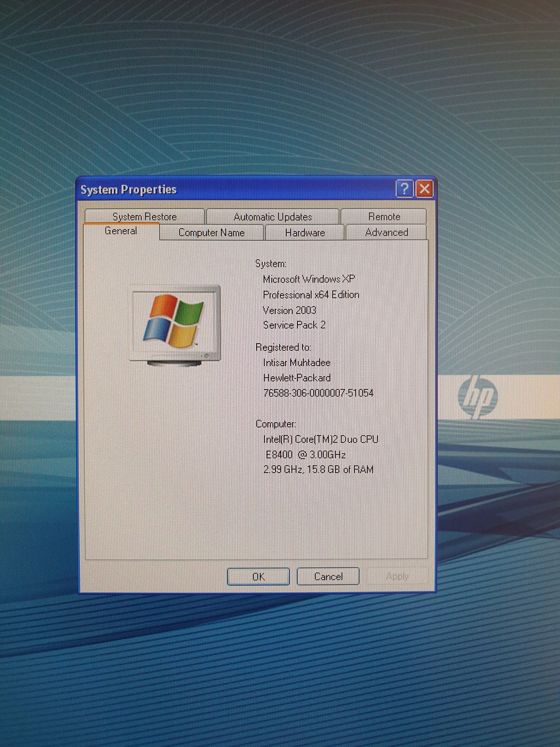The image size is (560, 747).
Task: Click the 'Computer:' heading label
Action: pyautogui.click(x=276, y=424)
